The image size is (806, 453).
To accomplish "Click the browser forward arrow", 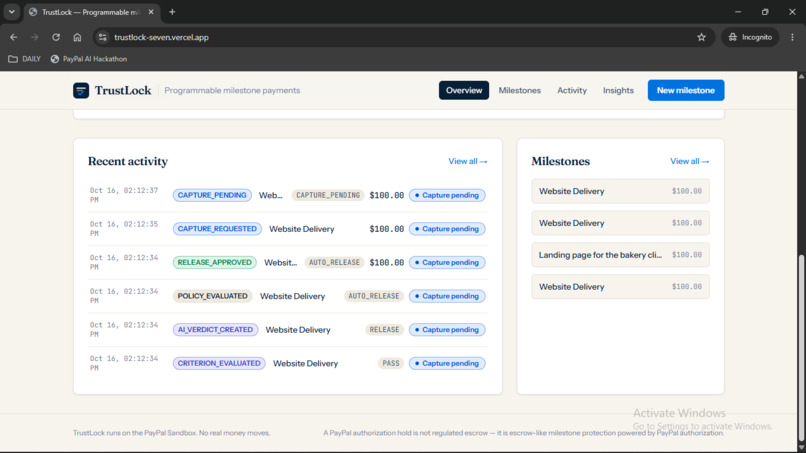I will pyautogui.click(x=34, y=37).
